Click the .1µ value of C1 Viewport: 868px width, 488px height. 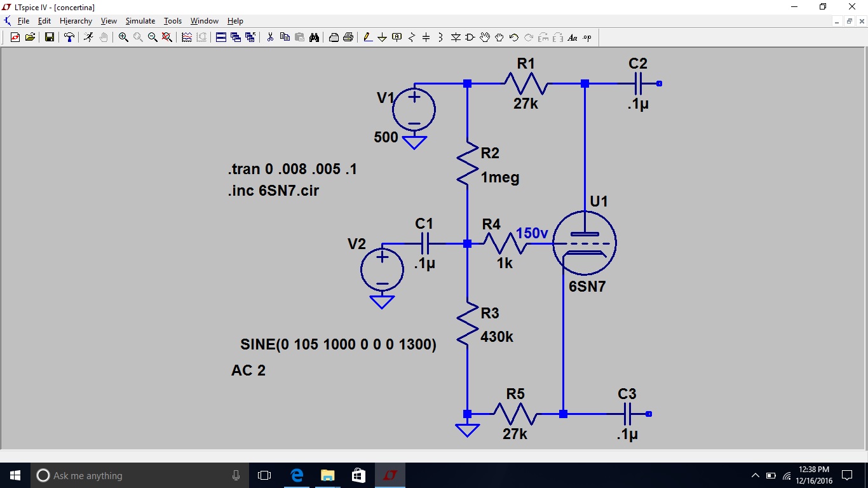click(x=424, y=264)
